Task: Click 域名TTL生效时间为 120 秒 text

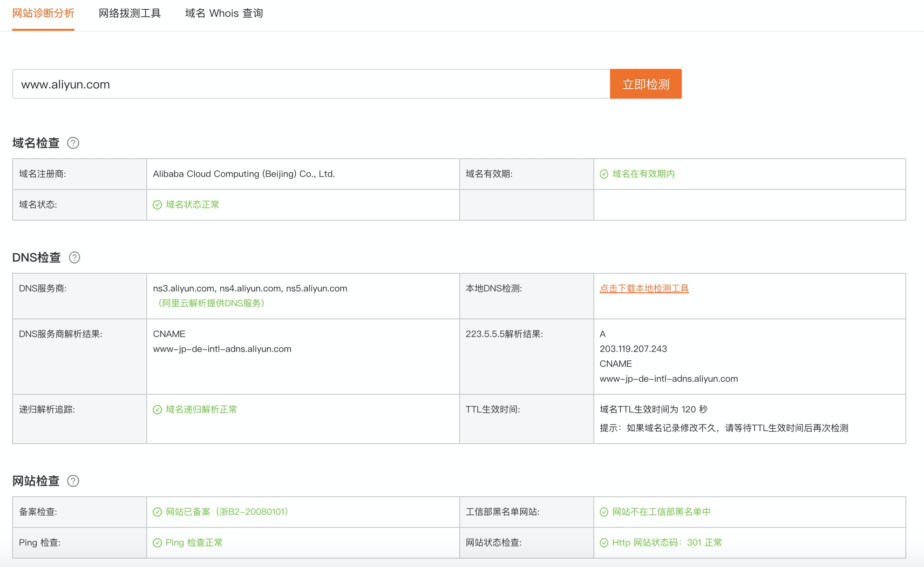Action: pyautogui.click(x=653, y=410)
